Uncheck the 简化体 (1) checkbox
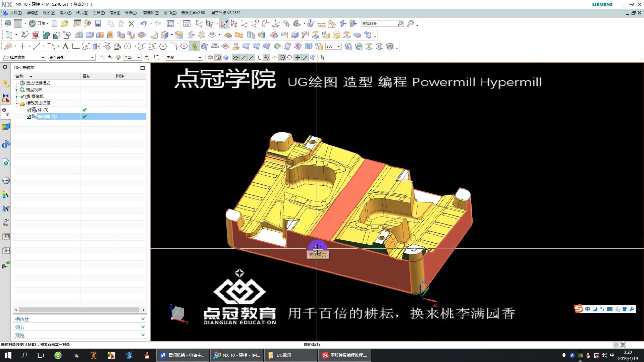 (29, 117)
